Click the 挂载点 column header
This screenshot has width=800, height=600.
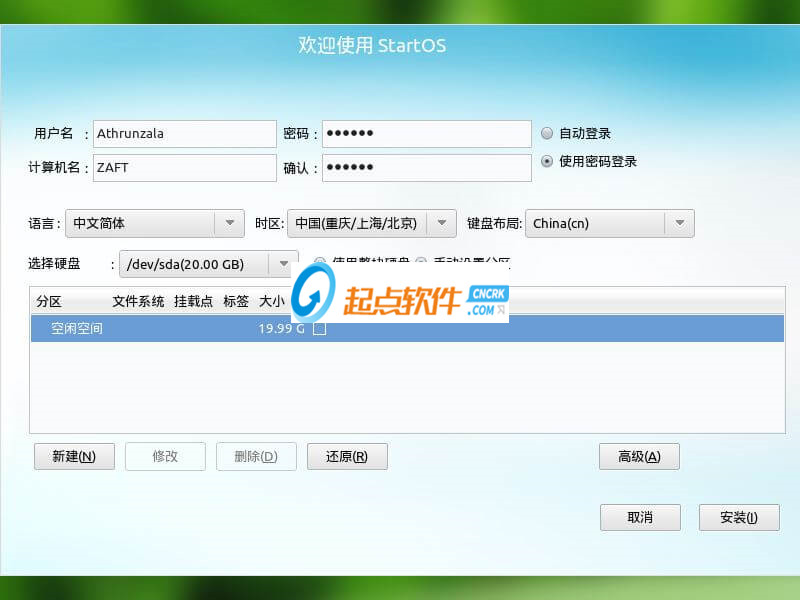(193, 302)
